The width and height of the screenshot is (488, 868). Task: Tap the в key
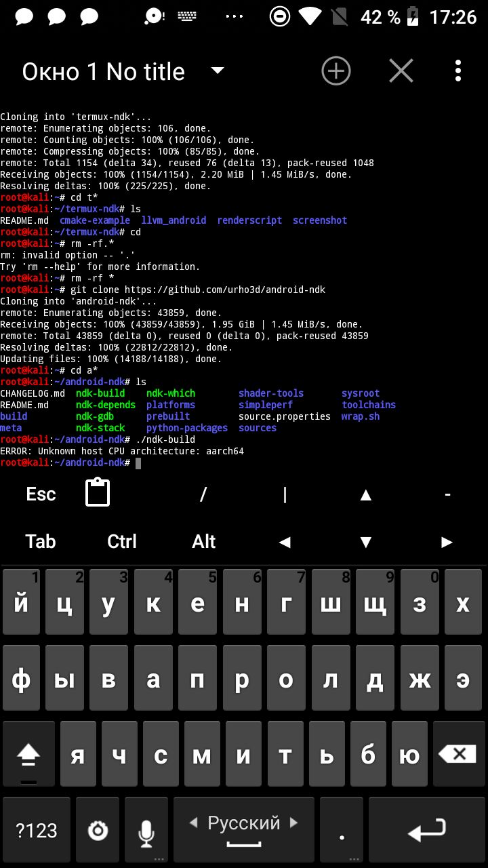pos(108,677)
